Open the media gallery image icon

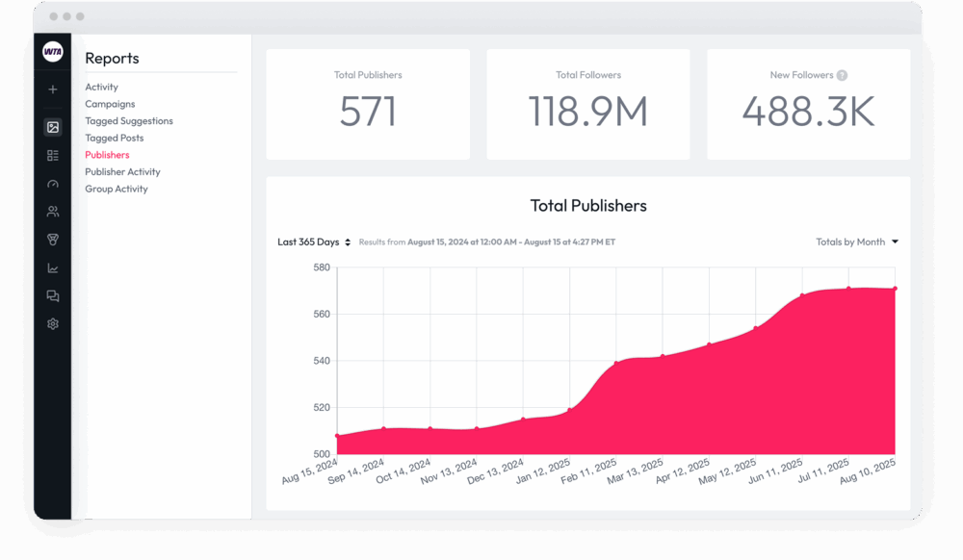pos(53,127)
